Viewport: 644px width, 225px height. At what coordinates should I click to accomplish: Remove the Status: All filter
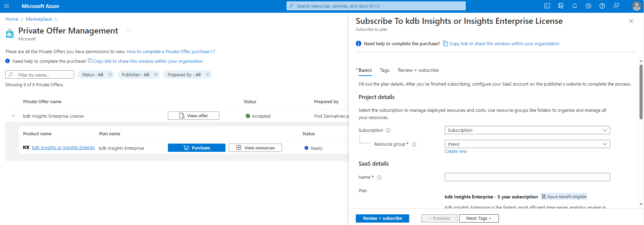click(x=110, y=75)
